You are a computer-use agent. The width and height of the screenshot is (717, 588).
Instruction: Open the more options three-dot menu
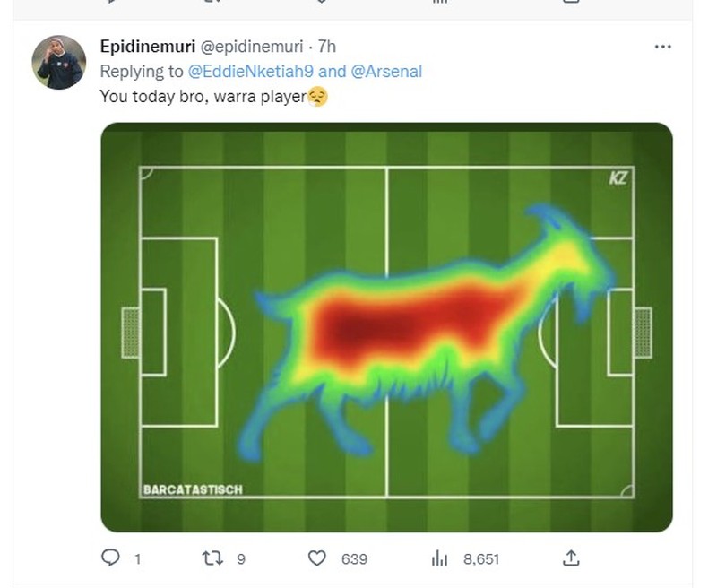(662, 46)
